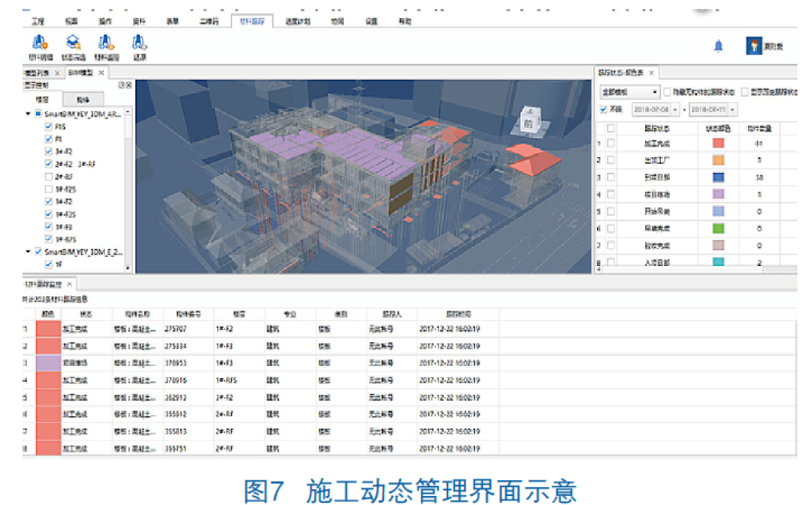Click the teal swatch in status row 8
The image size is (812, 505).
pyautogui.click(x=718, y=262)
